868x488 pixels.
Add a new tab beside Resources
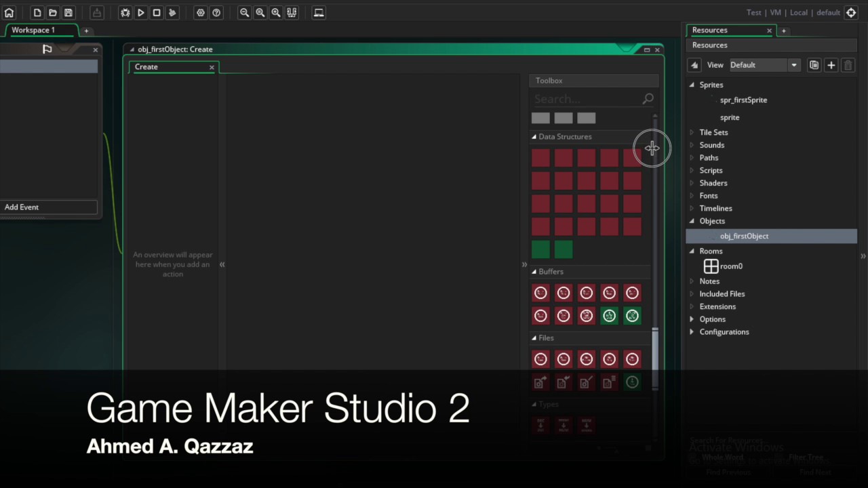783,30
